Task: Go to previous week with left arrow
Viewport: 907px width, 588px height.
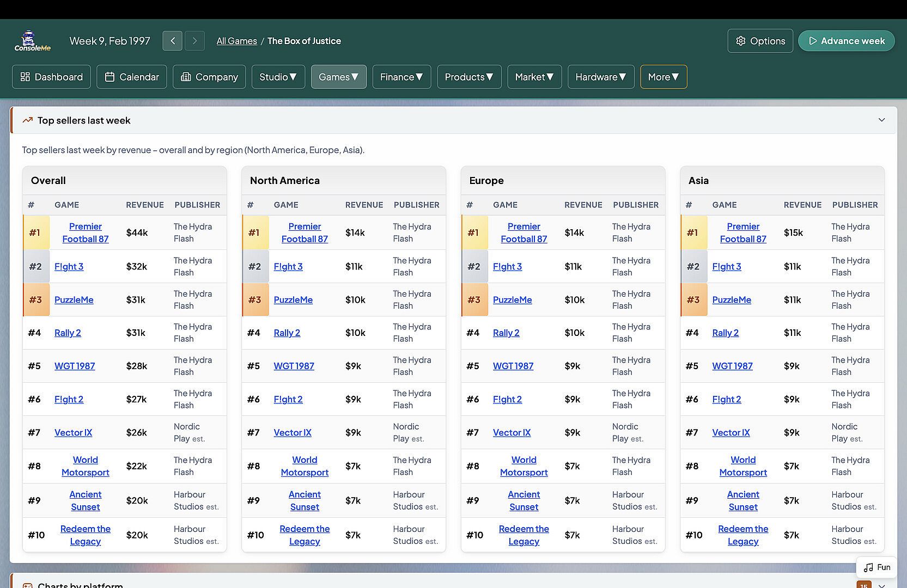Action: 172,41
